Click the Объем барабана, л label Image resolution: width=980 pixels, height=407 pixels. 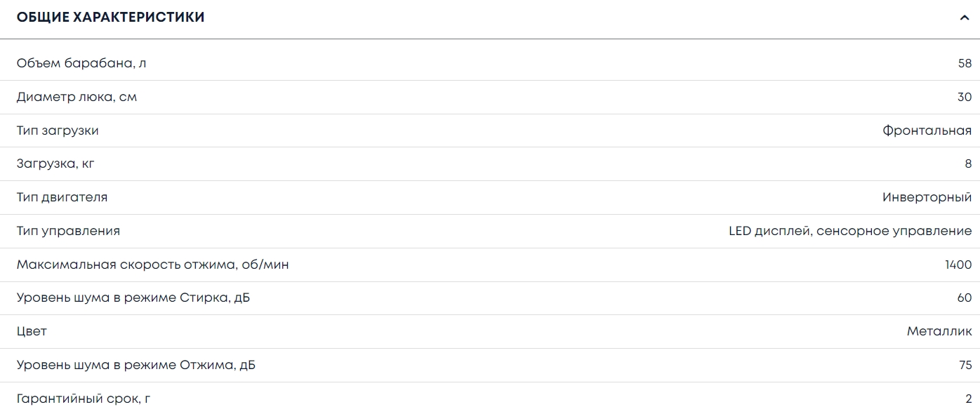[81, 63]
